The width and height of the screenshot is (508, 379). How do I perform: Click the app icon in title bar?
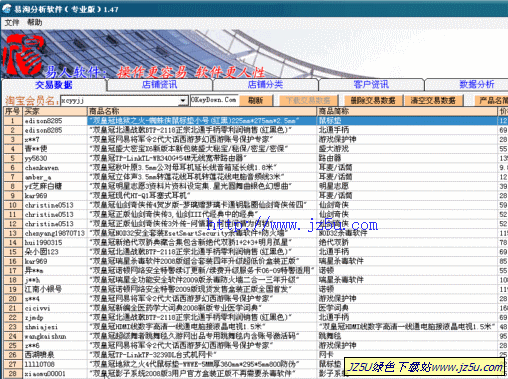coord(6,9)
